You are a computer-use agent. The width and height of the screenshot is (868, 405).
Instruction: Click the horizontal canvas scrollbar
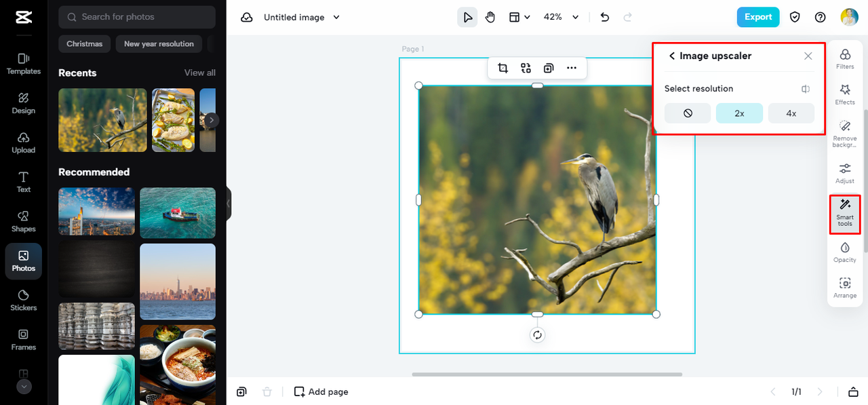coord(547,374)
